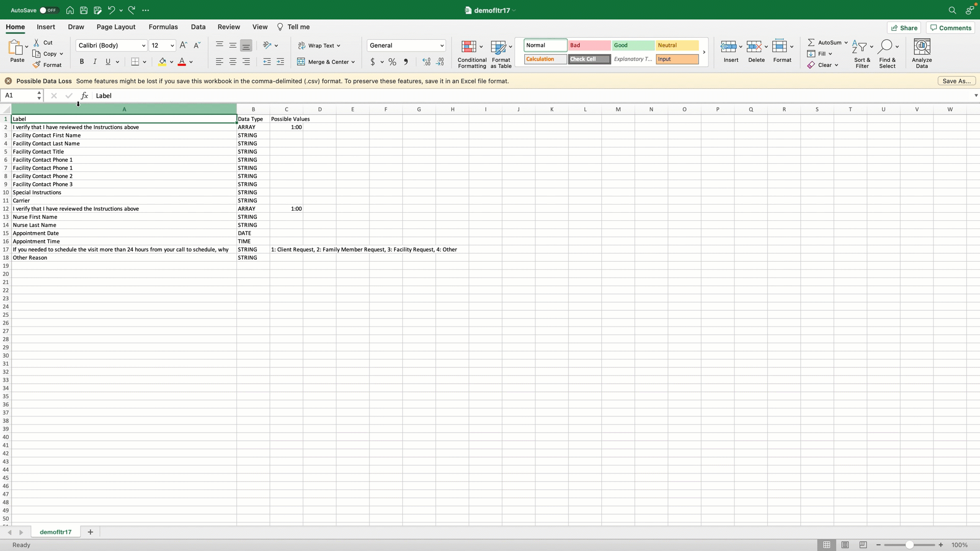Toggle the AutoSave switch
Image resolution: width=980 pixels, height=551 pixels.
pyautogui.click(x=49, y=10)
